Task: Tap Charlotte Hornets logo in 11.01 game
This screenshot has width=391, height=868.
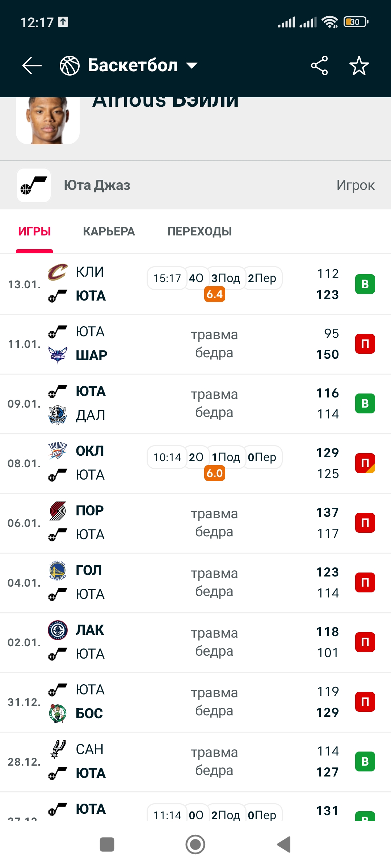Action: click(58, 355)
